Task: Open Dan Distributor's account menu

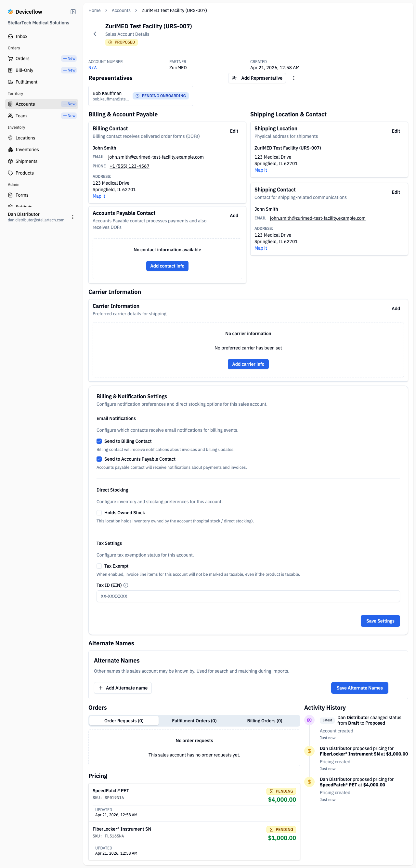Action: (73, 217)
